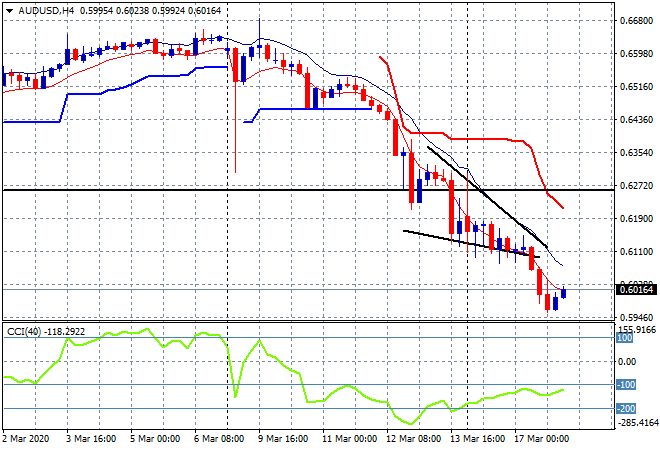Click the CCI 0.00 axis label

click(627, 362)
